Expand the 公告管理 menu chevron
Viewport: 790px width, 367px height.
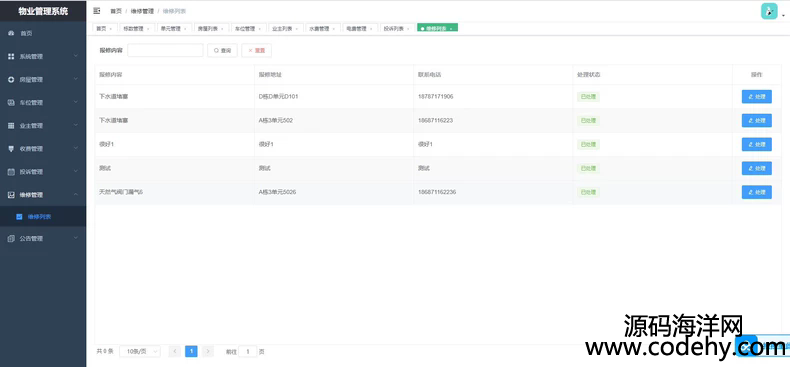[x=76, y=238]
